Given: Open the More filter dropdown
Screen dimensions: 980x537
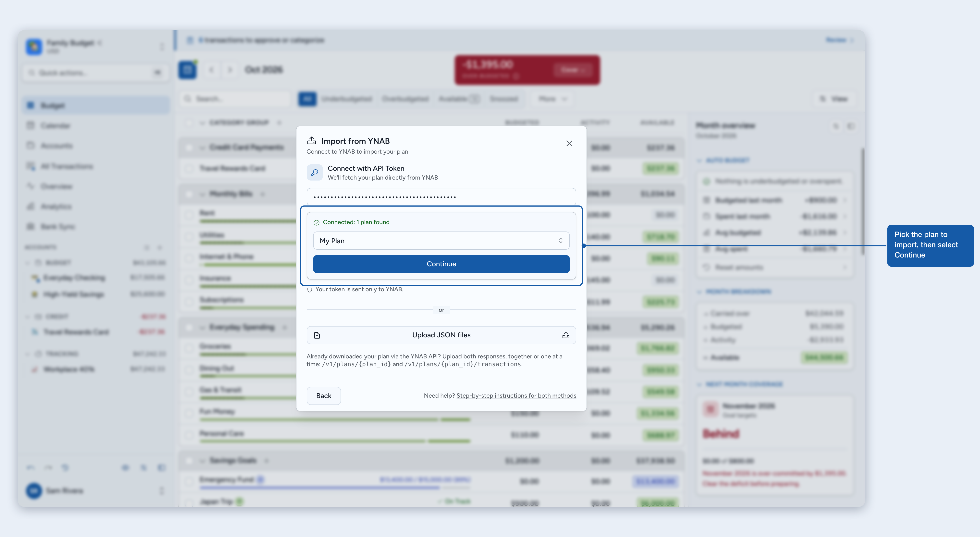Looking at the screenshot, I should 552,99.
